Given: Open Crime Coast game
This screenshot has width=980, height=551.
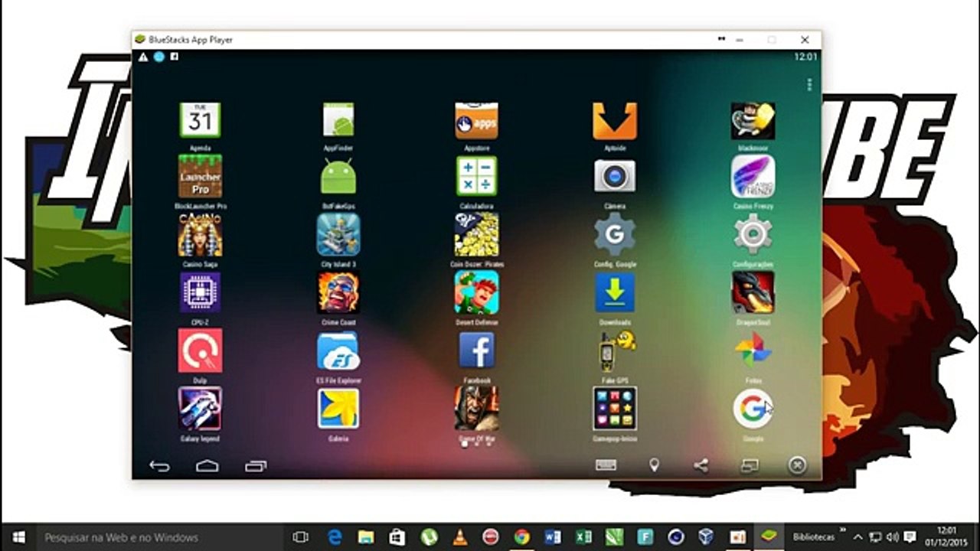Looking at the screenshot, I should pyautogui.click(x=338, y=292).
